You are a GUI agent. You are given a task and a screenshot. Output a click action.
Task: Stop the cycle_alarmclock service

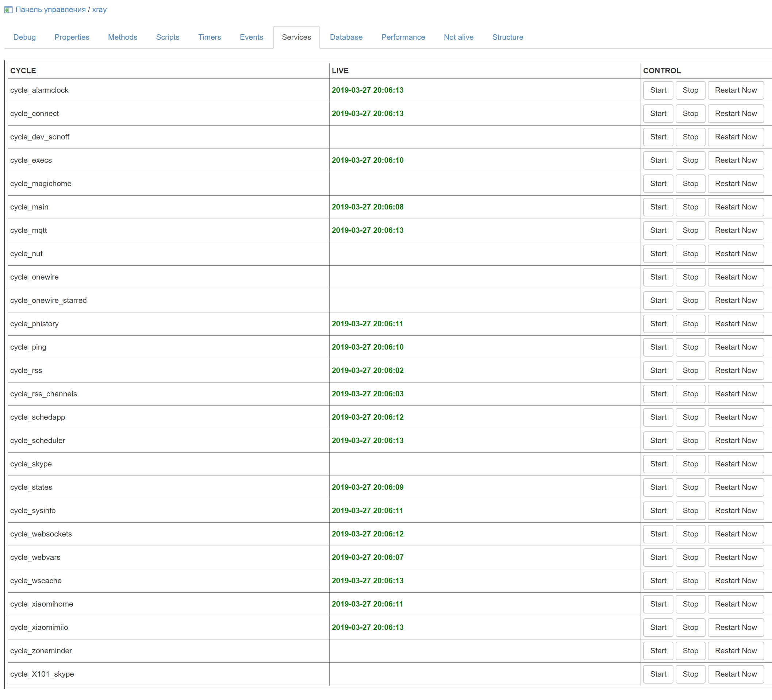[690, 90]
